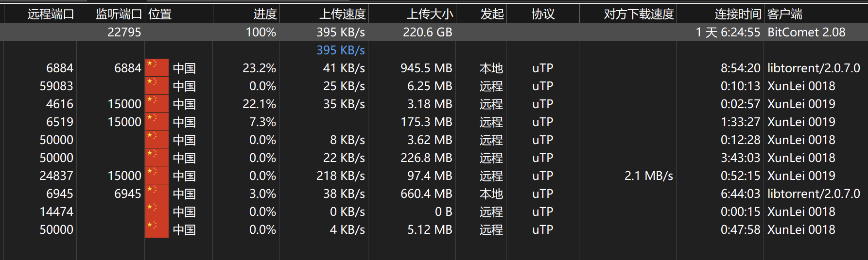The width and height of the screenshot is (868, 260).
Task: Sort peers by 上传大小 column header
Action: coord(413,14)
